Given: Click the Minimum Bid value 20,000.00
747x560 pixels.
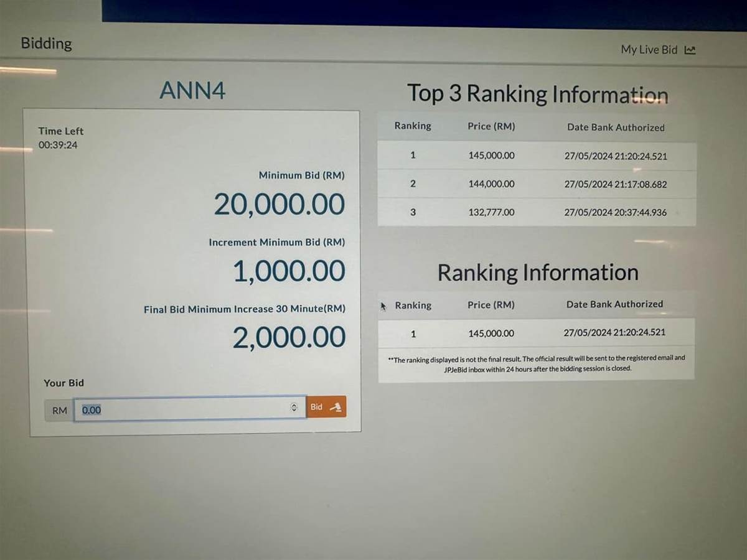Looking at the screenshot, I should (x=279, y=204).
